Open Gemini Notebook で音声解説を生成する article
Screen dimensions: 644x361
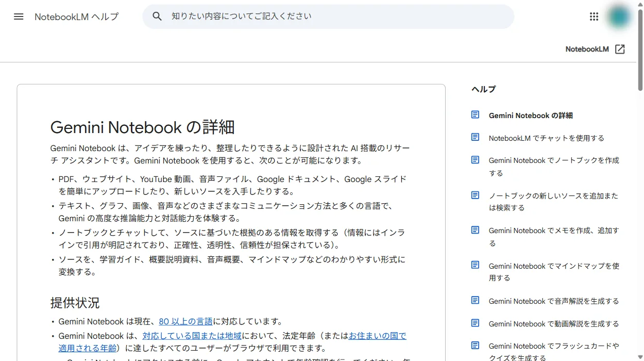[x=554, y=301]
